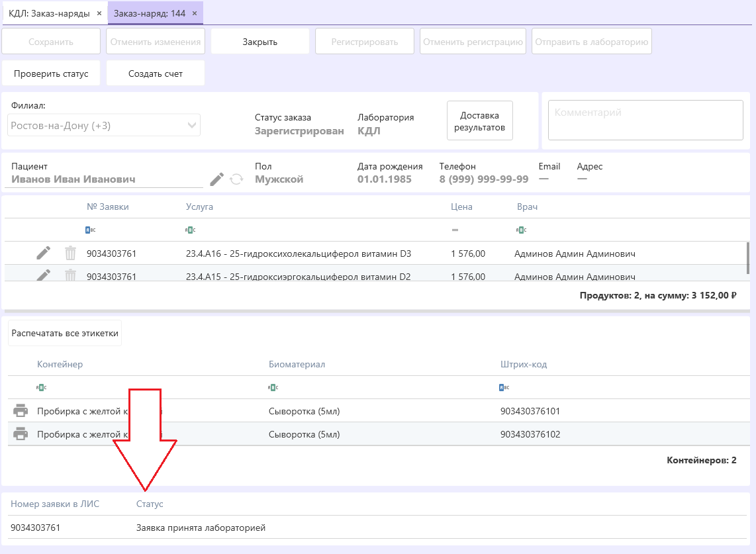This screenshot has width=756, height=554.
Task: Close the Заказ-наряд: 144 tab
Action: [x=195, y=13]
